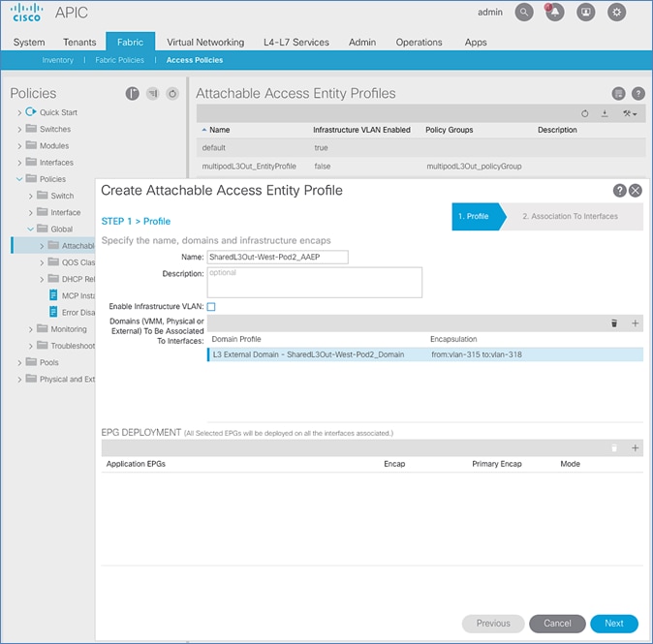Open the notifications bell icon
The image size is (653, 644).
point(555,13)
